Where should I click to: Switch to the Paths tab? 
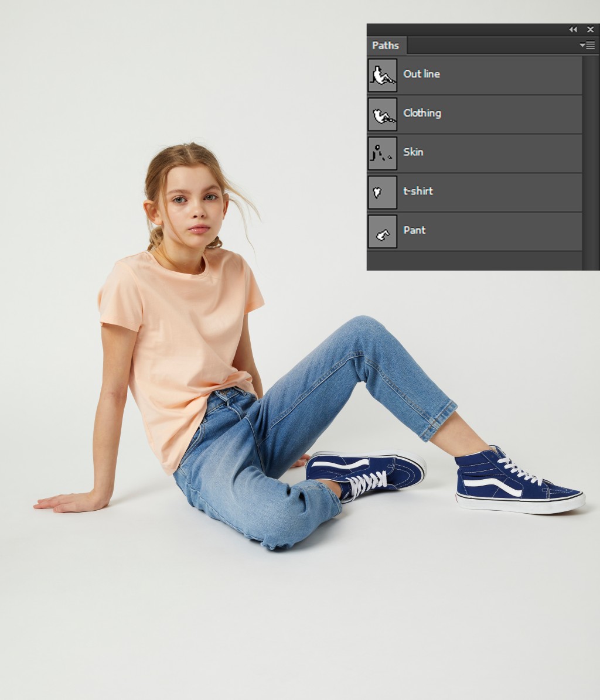[x=386, y=46]
